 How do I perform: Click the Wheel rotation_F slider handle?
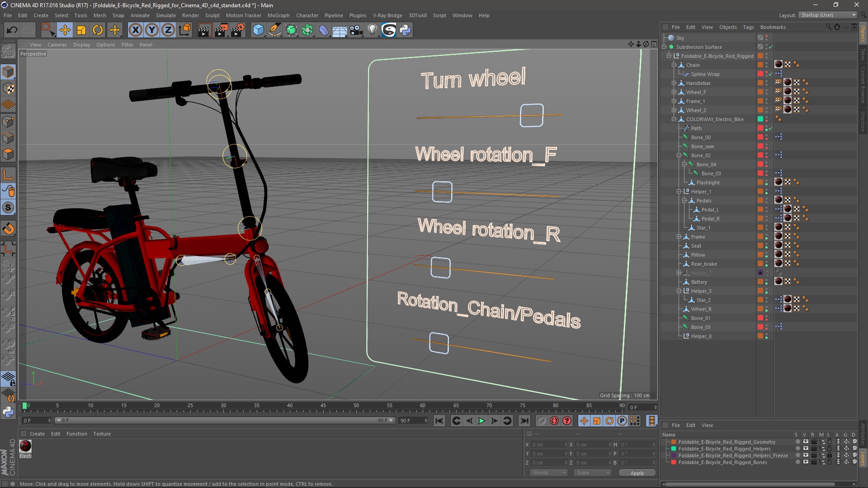click(x=442, y=192)
